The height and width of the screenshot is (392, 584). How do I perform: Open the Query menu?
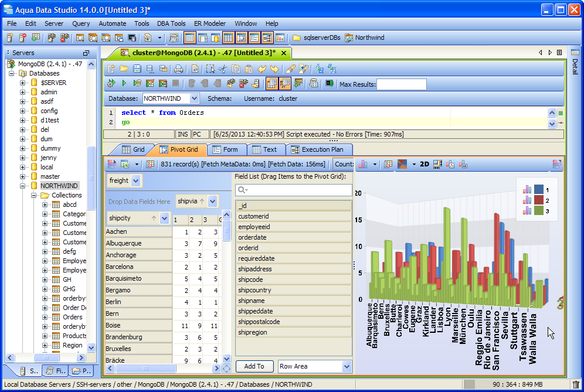point(81,23)
